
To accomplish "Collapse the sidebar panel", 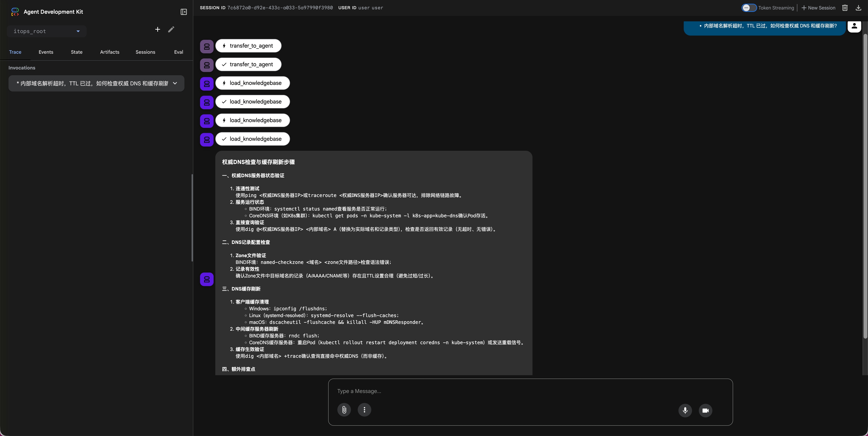I will point(184,12).
